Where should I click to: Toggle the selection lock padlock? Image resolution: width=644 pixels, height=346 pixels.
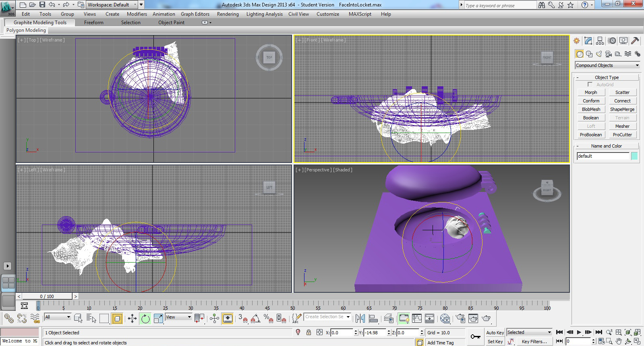pyautogui.click(x=309, y=333)
